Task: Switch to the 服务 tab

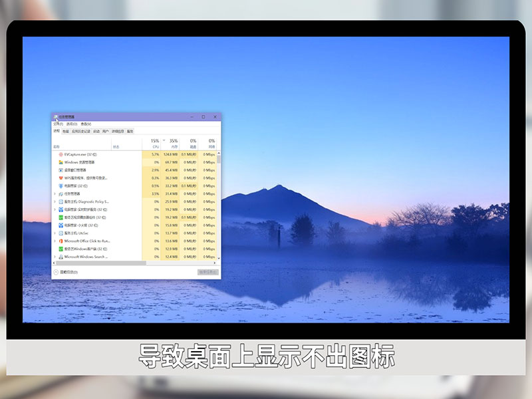Action: click(130, 131)
